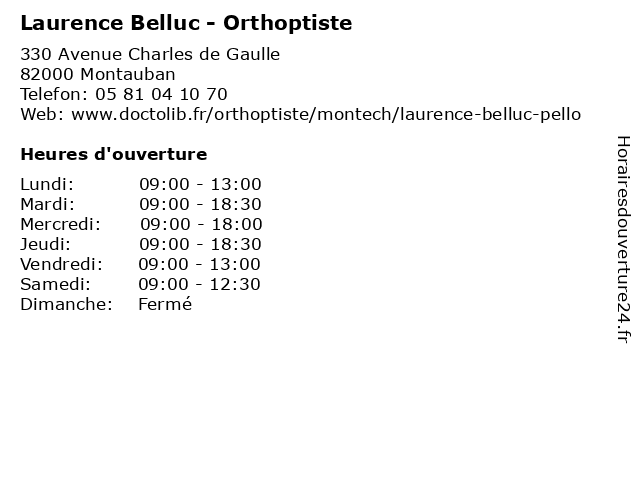Click Vendredi hours 09:00 - 13:00

pos(200,264)
